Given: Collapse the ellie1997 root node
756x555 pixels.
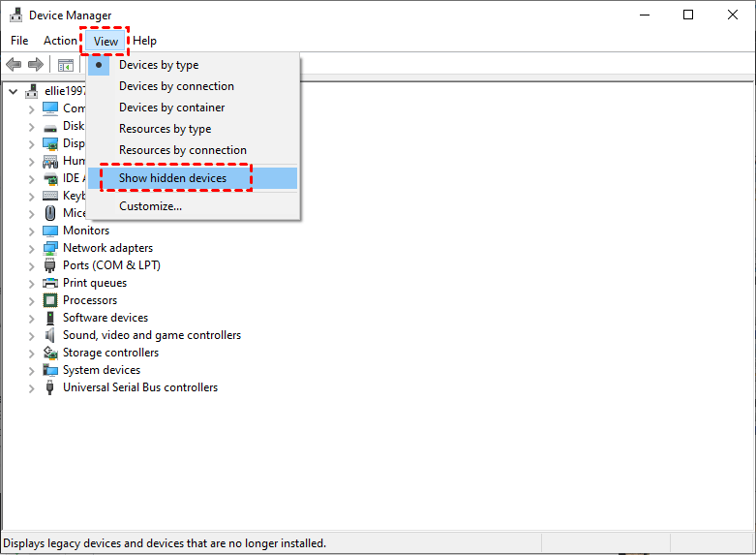Looking at the screenshot, I should coord(14,91).
